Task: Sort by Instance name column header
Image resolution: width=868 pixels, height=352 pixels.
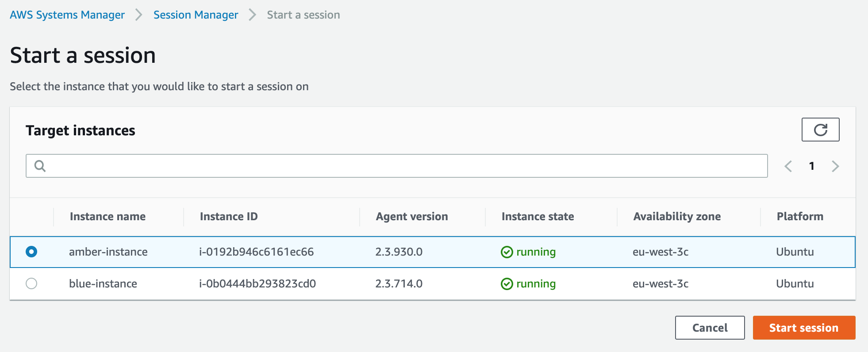Action: pyautogui.click(x=108, y=217)
